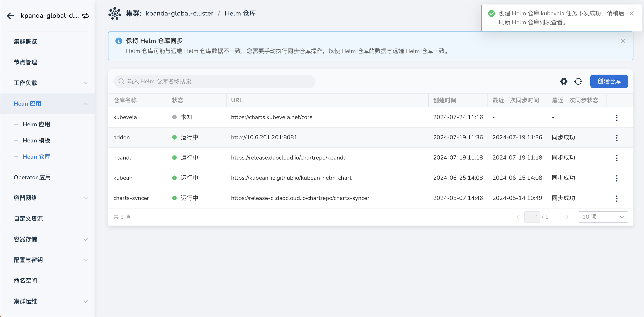The image size is (644, 317).
Task: Click the kubean-helm-chart GitHub URL
Action: click(x=291, y=178)
